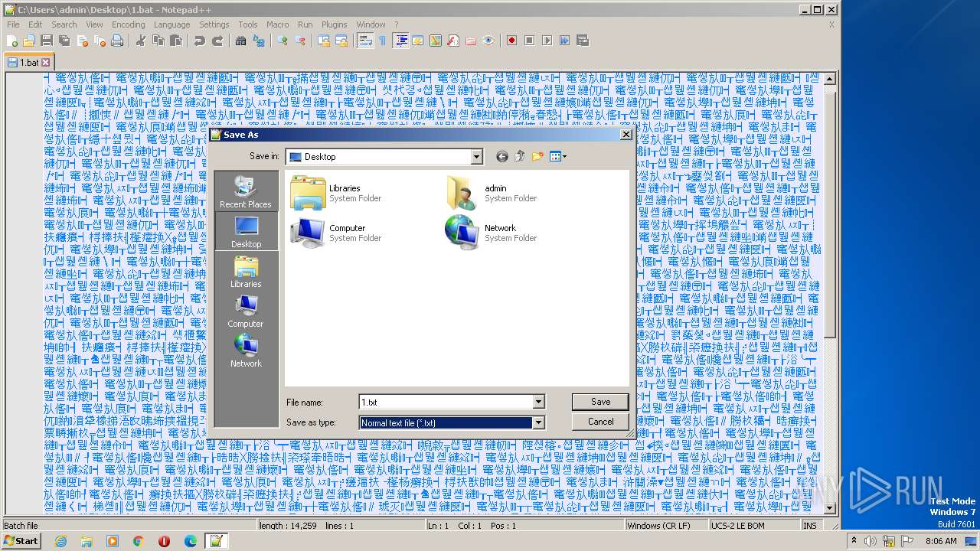This screenshot has width=980, height=551.
Task: Click the Zoom In toolbar icon
Action: (x=283, y=41)
